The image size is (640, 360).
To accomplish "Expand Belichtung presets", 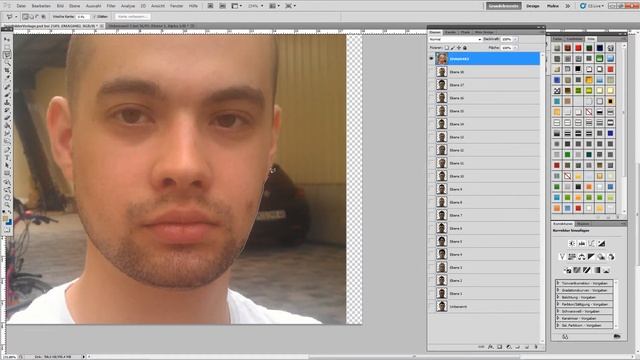I will (558, 297).
